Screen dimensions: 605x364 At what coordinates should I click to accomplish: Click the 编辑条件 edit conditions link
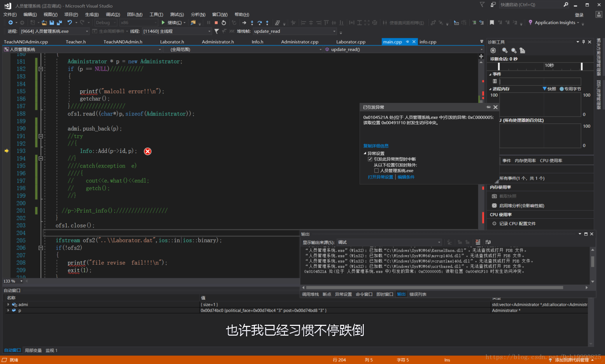pos(406,177)
